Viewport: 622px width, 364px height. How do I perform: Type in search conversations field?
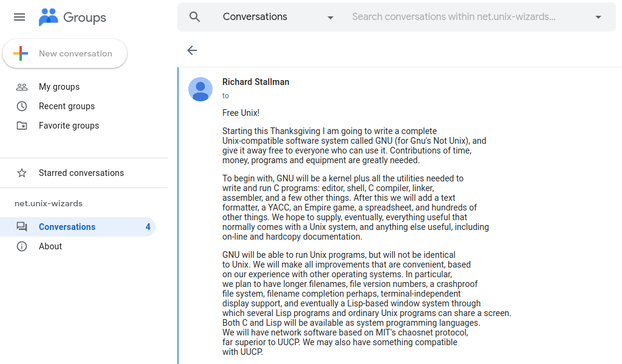tap(462, 17)
